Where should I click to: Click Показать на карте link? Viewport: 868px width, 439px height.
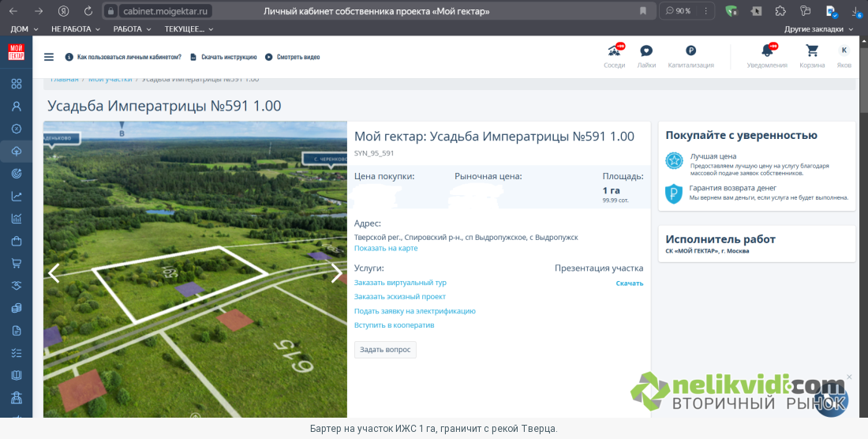[x=386, y=248]
